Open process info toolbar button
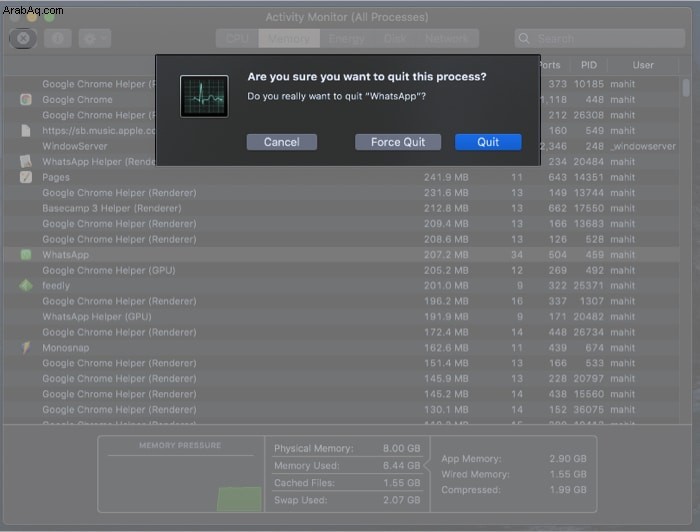 click(x=58, y=38)
